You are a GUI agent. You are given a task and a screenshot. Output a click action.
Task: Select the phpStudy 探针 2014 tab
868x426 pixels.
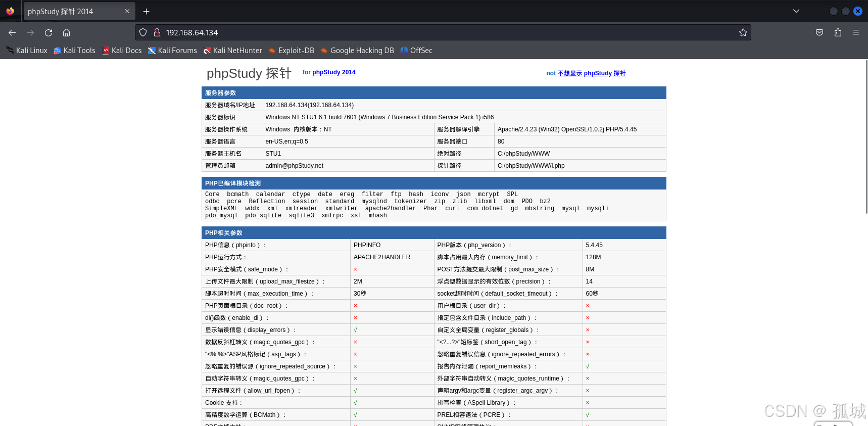tap(79, 11)
